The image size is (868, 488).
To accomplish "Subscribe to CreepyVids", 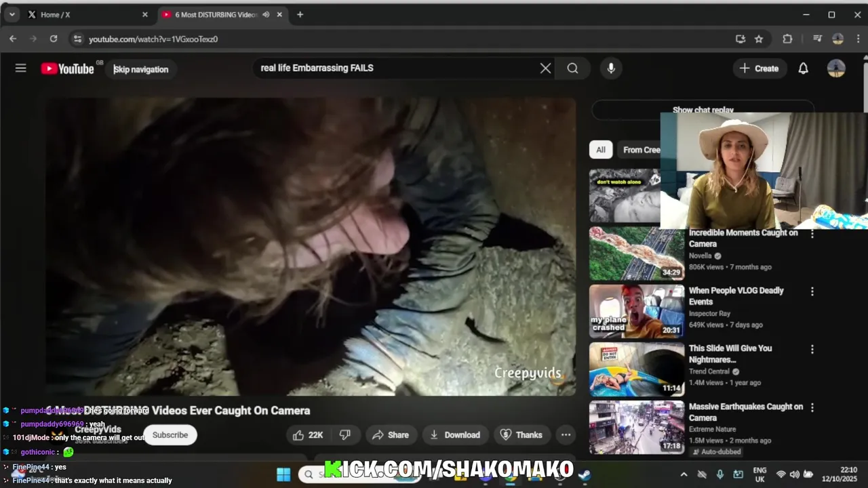I will click(170, 435).
